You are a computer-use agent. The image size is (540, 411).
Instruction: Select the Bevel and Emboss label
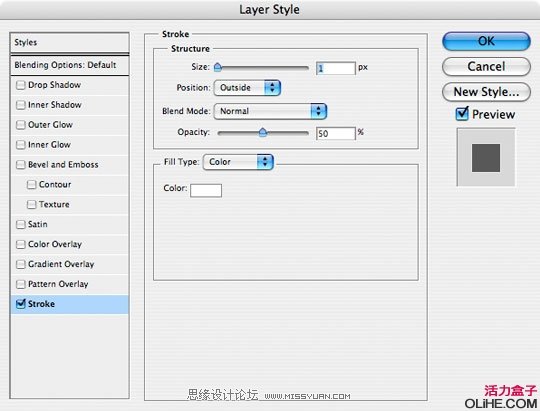[x=63, y=165]
